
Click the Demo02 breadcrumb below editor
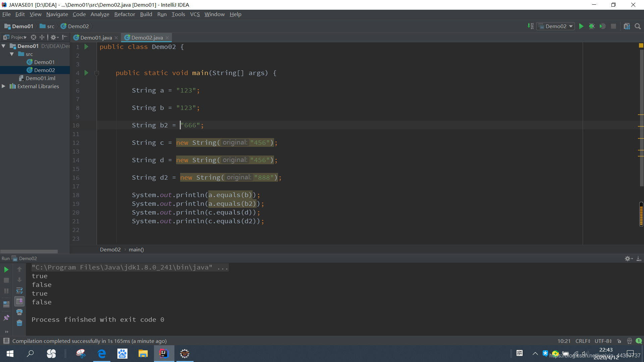tap(110, 249)
